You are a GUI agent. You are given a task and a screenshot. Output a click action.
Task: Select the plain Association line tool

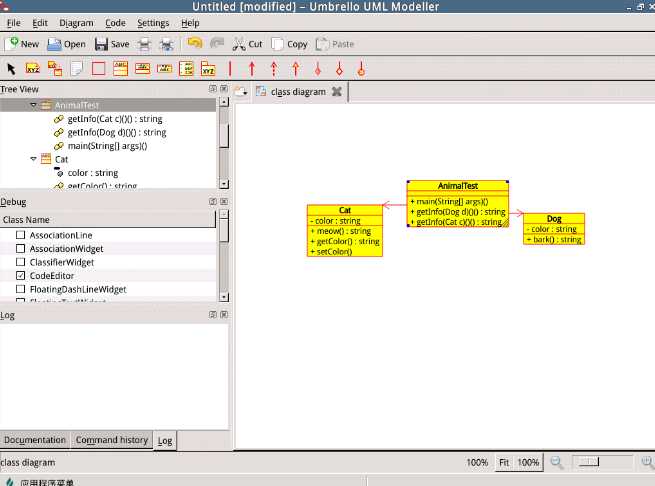(230, 69)
